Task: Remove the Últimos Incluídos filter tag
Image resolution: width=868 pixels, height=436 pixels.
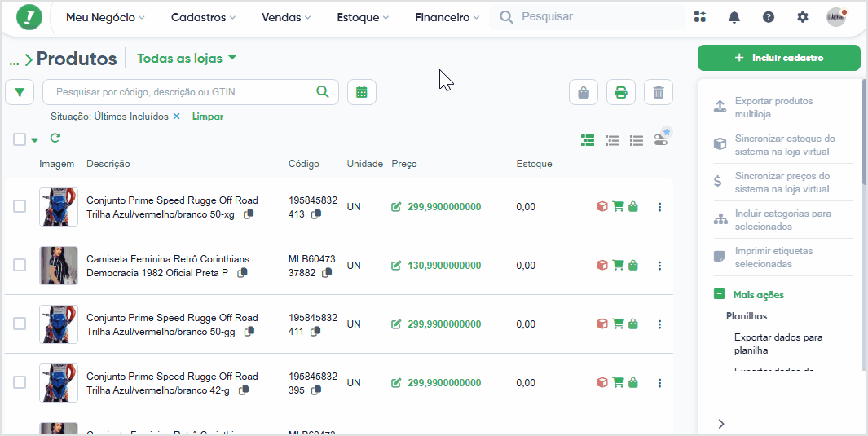Action: pyautogui.click(x=177, y=117)
